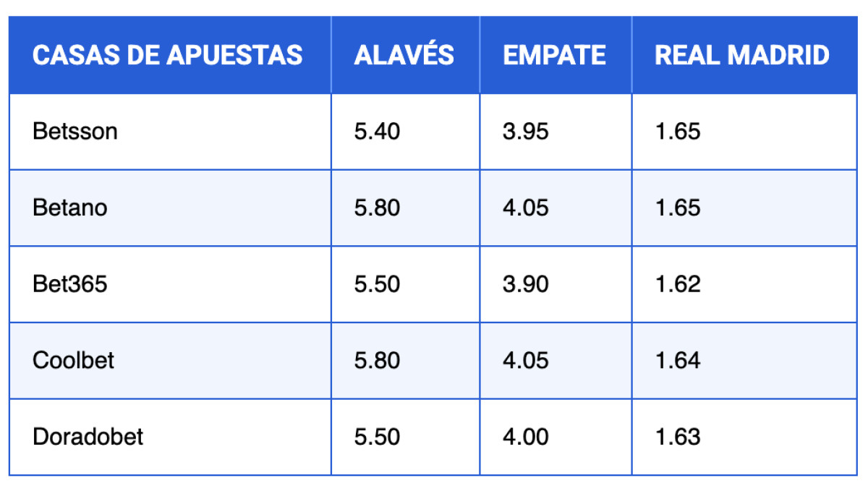Pick Betsson's Real Madrid odds 1.65
The image size is (868, 499).
[678, 132]
